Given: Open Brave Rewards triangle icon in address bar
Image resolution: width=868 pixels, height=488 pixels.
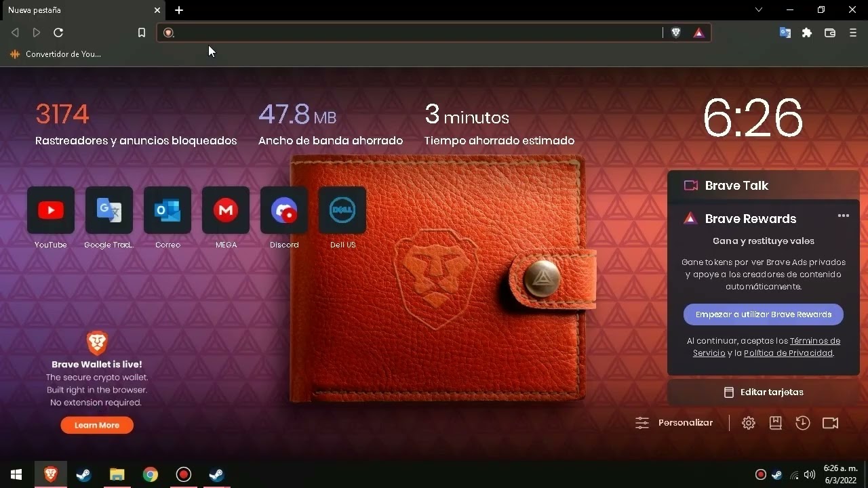Looking at the screenshot, I should tap(699, 33).
